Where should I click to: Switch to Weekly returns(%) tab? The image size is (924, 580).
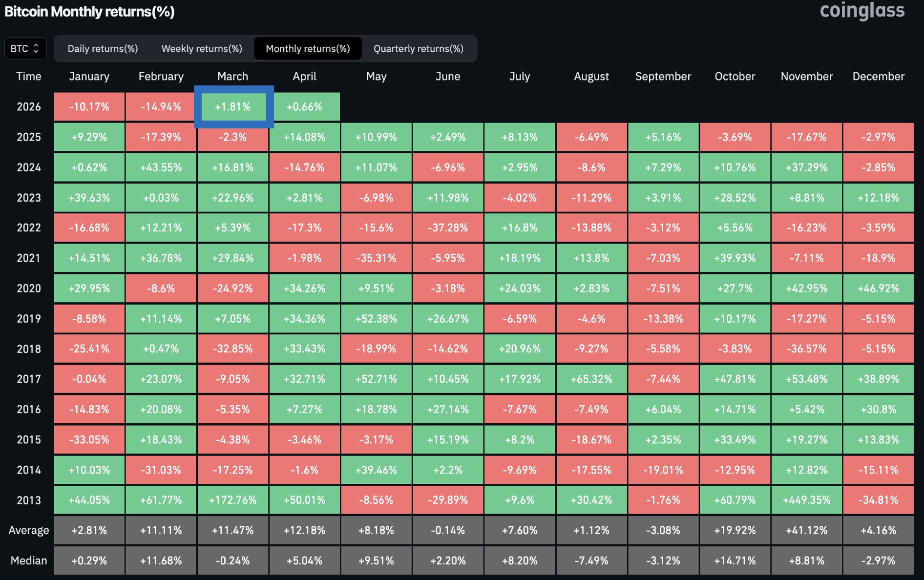202,49
